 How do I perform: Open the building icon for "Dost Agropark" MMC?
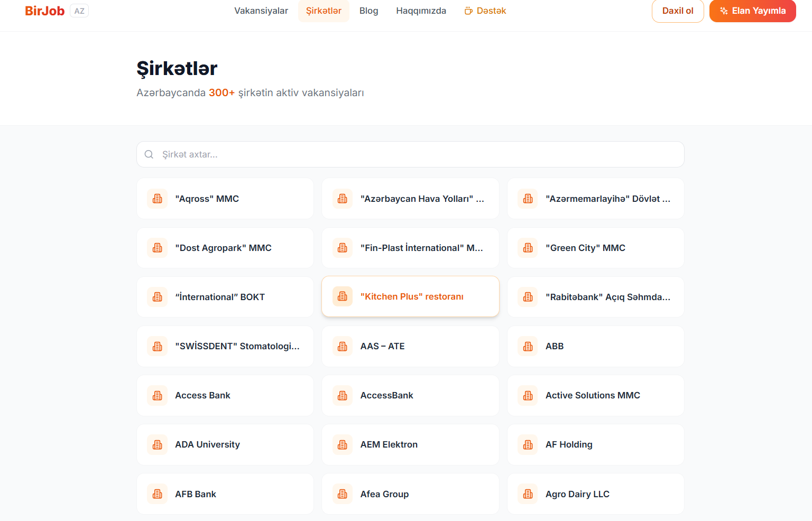[158, 248]
